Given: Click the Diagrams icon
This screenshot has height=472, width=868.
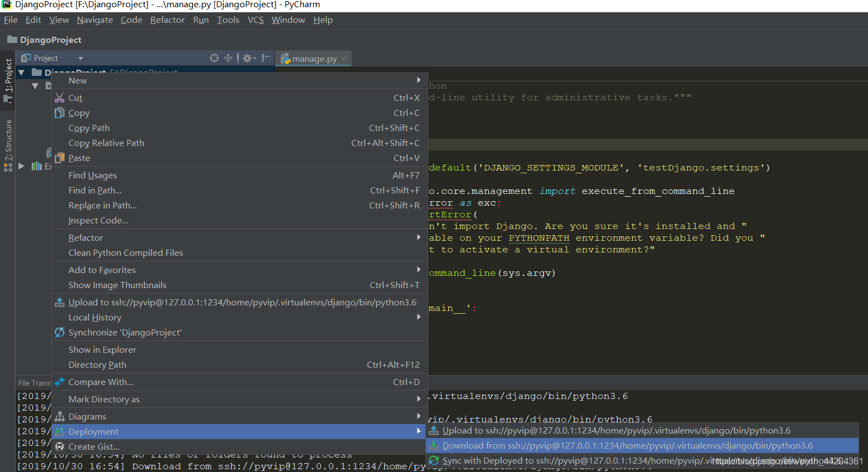Looking at the screenshot, I should tap(60, 417).
